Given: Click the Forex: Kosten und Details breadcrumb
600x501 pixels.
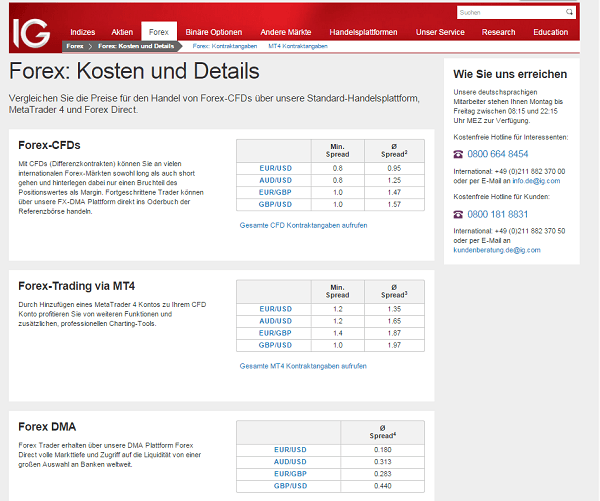Looking at the screenshot, I should [136, 46].
